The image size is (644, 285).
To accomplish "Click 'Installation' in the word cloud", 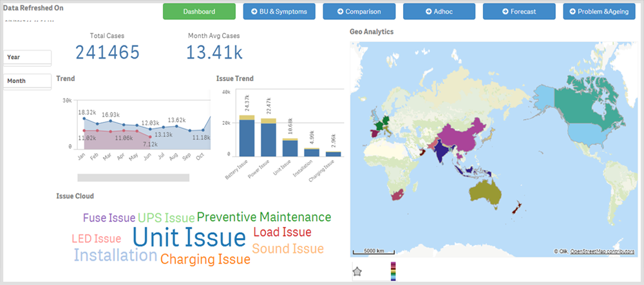I will tap(116, 255).
